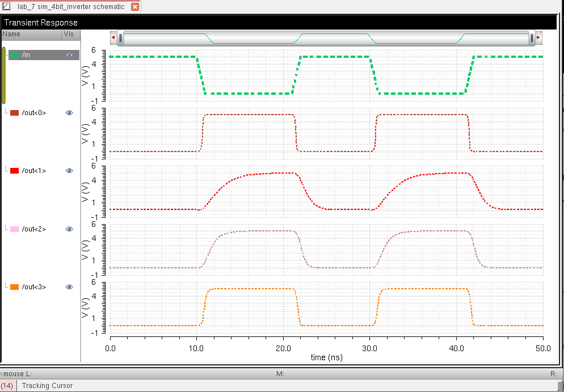Select the lab_7 sim_4bit_inverter schematic tab
Screen dimensions: 564x392
[x=70, y=6]
